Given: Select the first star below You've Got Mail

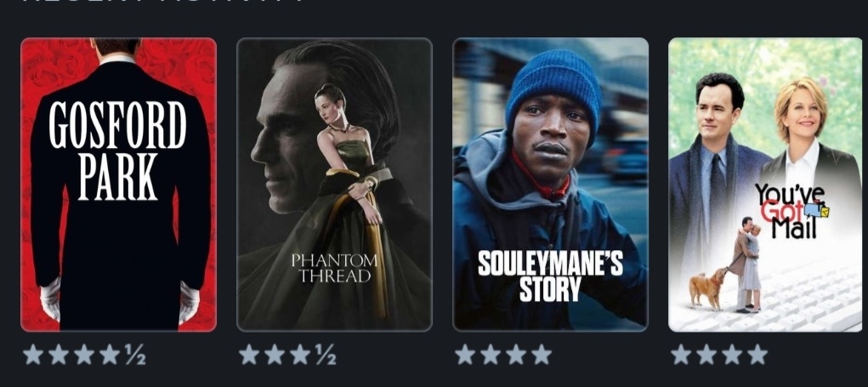Looking at the screenshot, I should (681, 355).
